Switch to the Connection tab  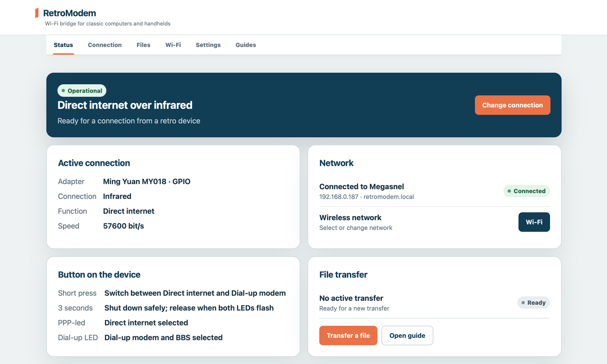pyautogui.click(x=105, y=45)
